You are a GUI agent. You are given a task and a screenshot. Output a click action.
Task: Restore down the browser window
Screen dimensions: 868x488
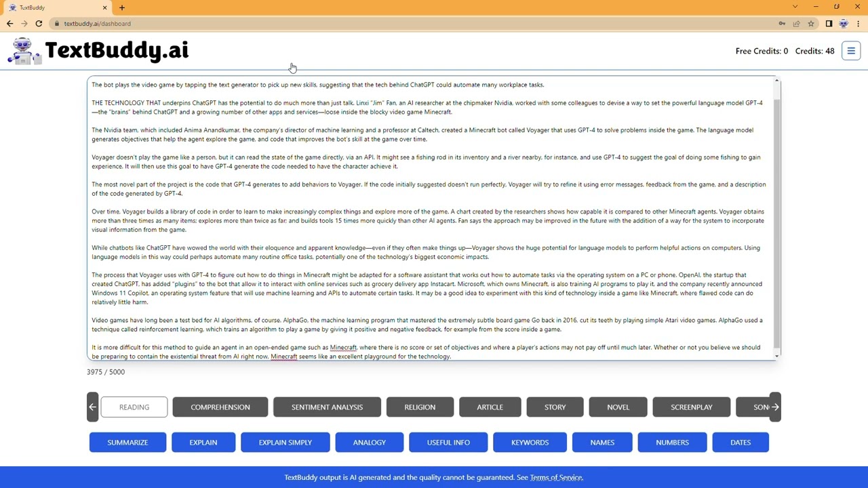pos(837,7)
